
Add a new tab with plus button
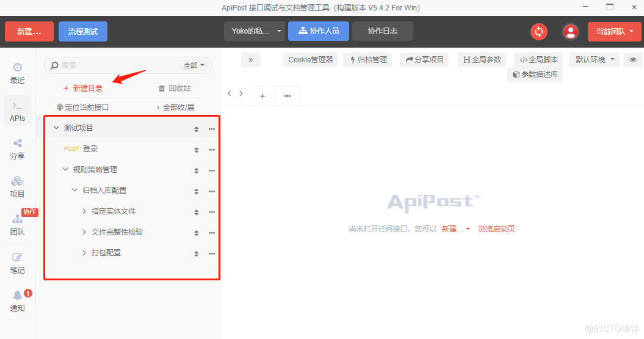click(262, 96)
